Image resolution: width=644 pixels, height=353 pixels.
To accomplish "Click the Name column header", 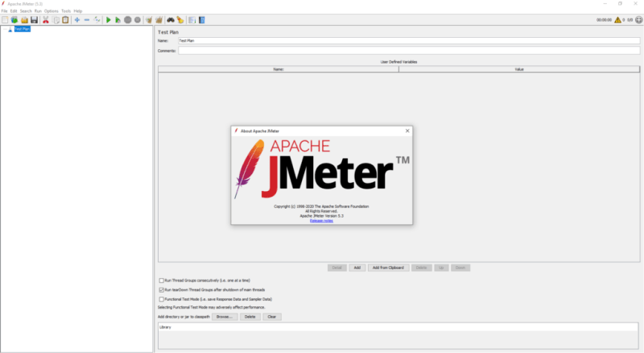I will pyautogui.click(x=279, y=69).
